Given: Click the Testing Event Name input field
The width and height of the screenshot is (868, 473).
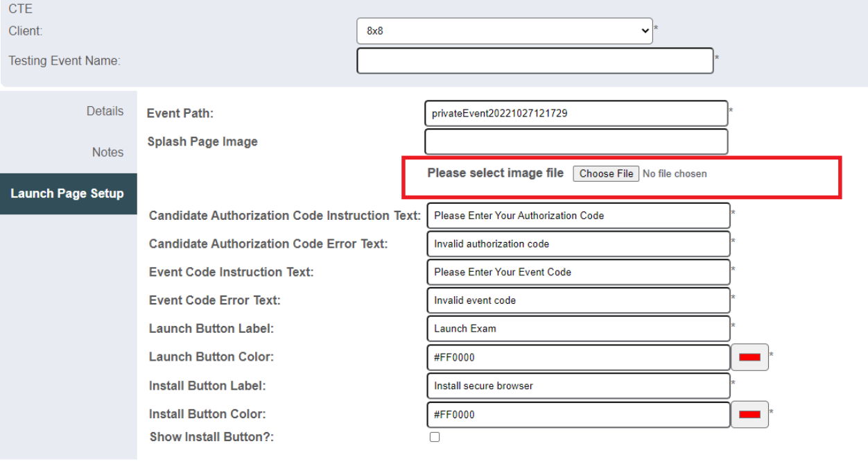Looking at the screenshot, I should coord(535,61).
